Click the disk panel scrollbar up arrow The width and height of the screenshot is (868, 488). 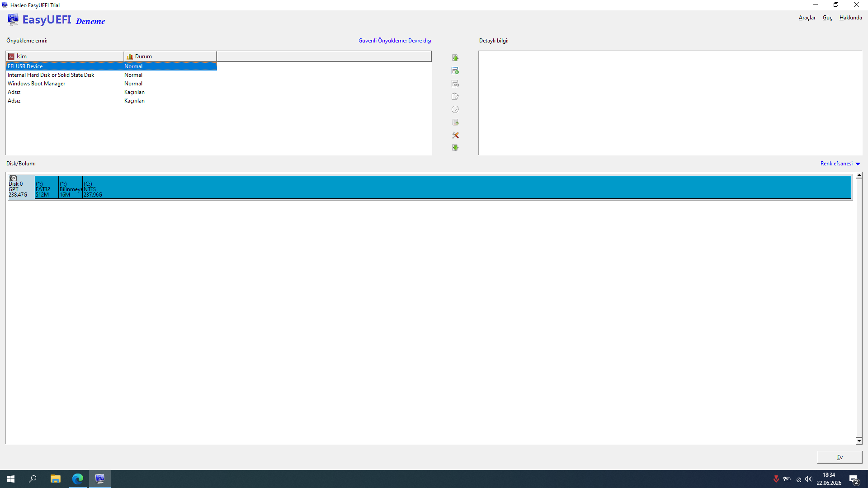pyautogui.click(x=859, y=175)
